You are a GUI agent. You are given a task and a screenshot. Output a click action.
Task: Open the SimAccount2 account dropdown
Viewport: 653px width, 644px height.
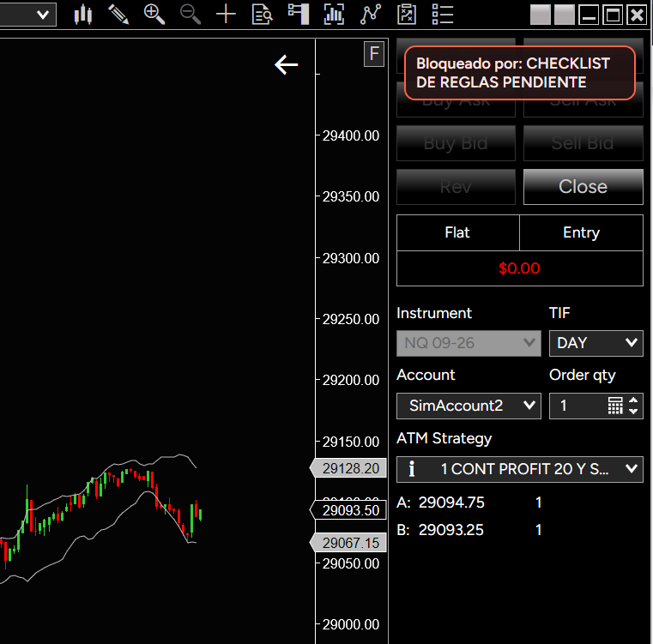469,406
